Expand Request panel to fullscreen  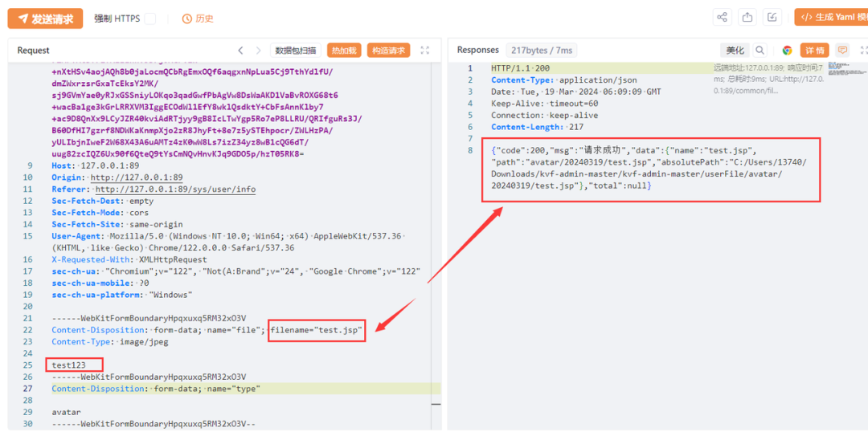(x=425, y=51)
